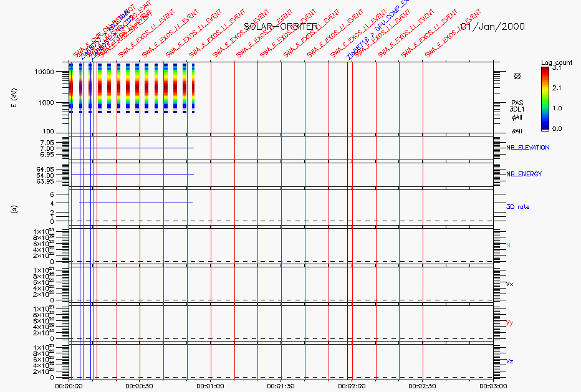Click the 63.95 tick label
Viewport: 581px width, 392px height.
[x=46, y=181]
